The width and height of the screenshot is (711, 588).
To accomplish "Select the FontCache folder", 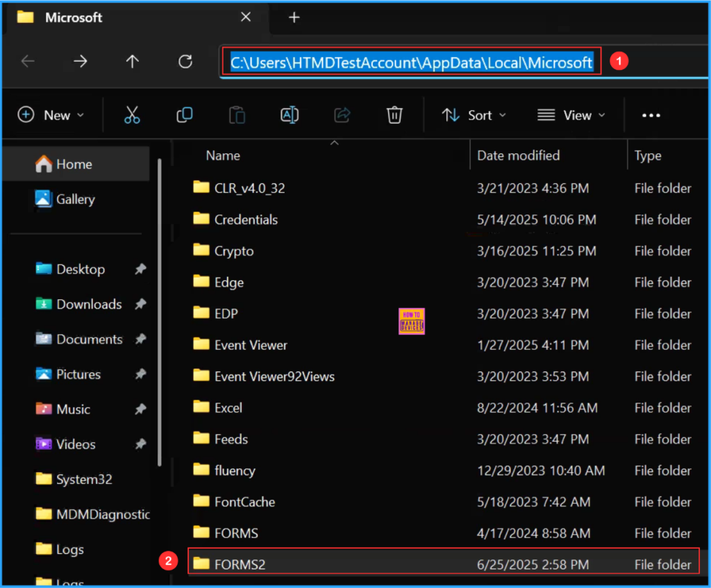I will pyautogui.click(x=444, y=502).
